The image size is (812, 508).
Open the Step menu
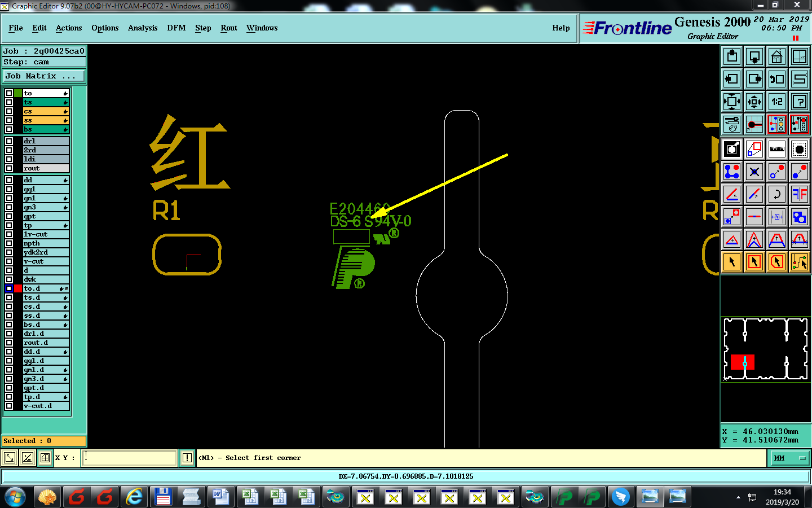point(203,28)
